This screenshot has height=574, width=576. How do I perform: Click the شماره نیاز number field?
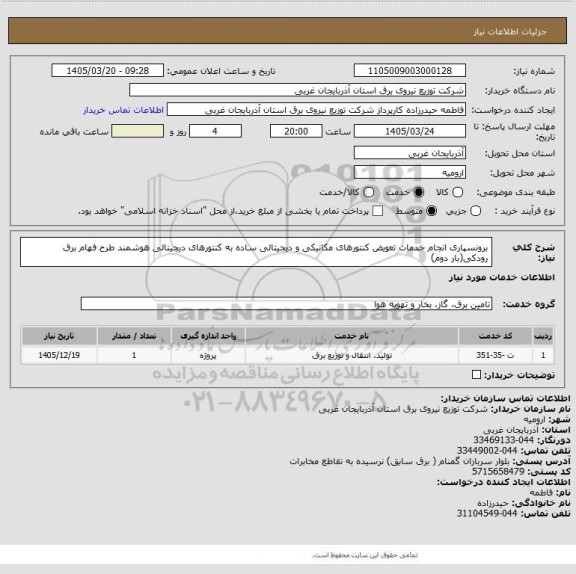coord(410,71)
